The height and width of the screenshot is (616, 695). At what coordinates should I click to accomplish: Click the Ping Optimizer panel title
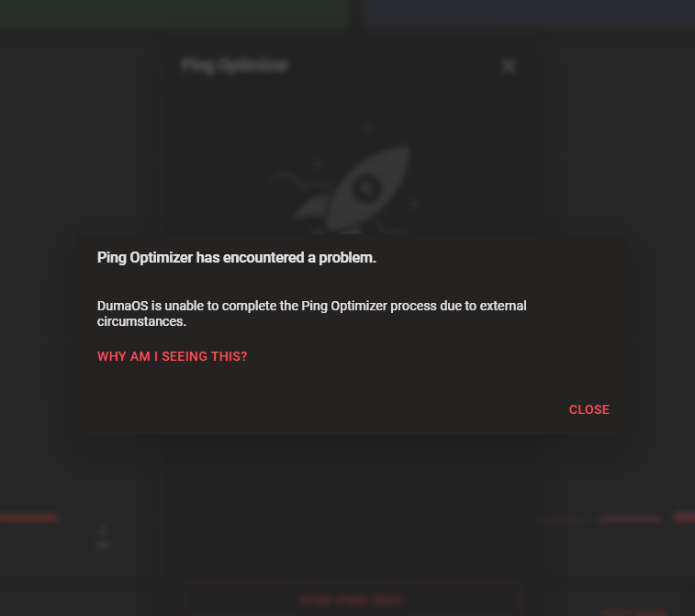pos(235,65)
